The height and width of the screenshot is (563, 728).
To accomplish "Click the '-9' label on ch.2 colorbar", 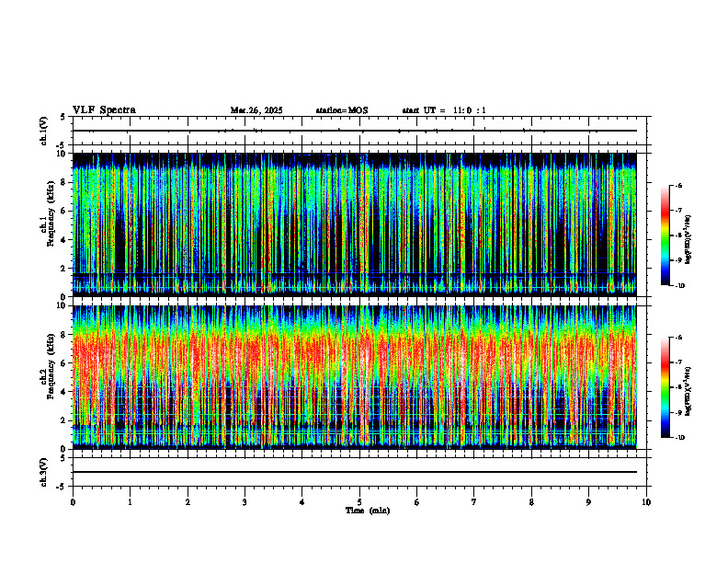I will (678, 412).
